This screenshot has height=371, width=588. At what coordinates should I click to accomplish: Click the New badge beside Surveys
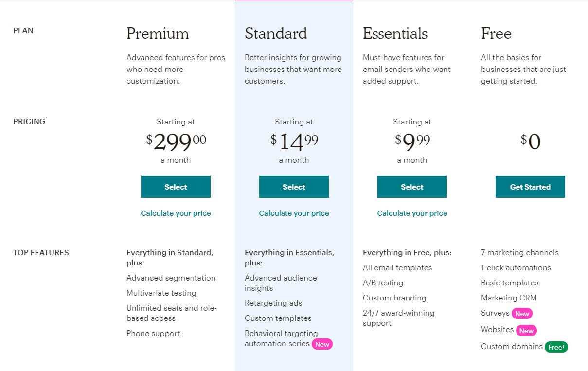[x=522, y=314]
